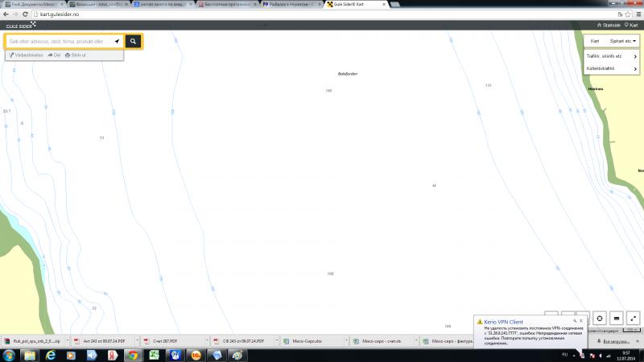The height and width of the screenshot is (362, 644).
Task: Click the magnifier search button
Action: pyautogui.click(x=134, y=41)
